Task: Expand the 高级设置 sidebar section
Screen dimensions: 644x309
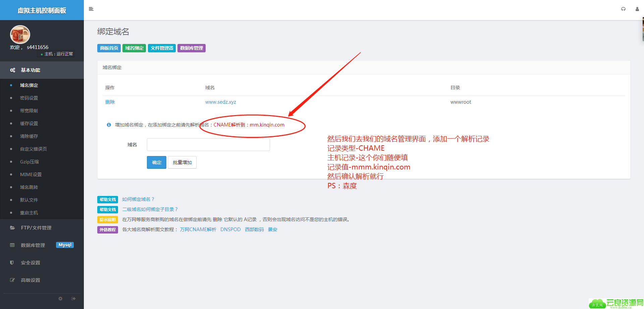Action: pyautogui.click(x=42, y=280)
